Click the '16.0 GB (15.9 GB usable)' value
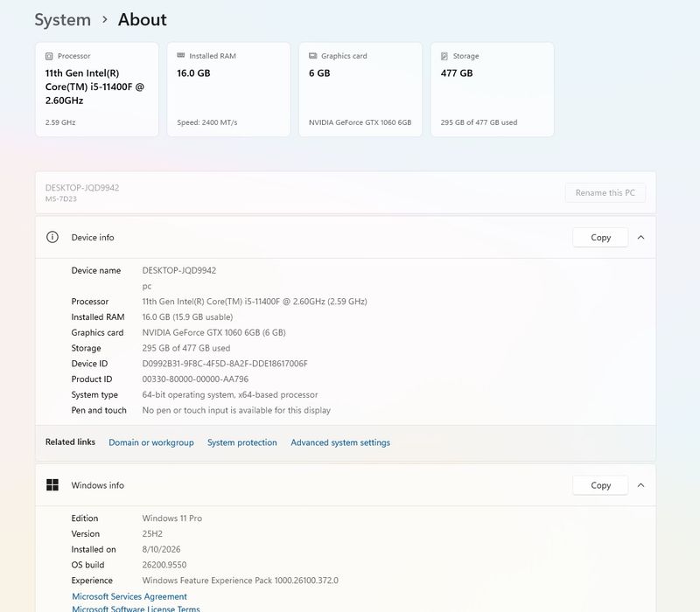 pyautogui.click(x=187, y=317)
